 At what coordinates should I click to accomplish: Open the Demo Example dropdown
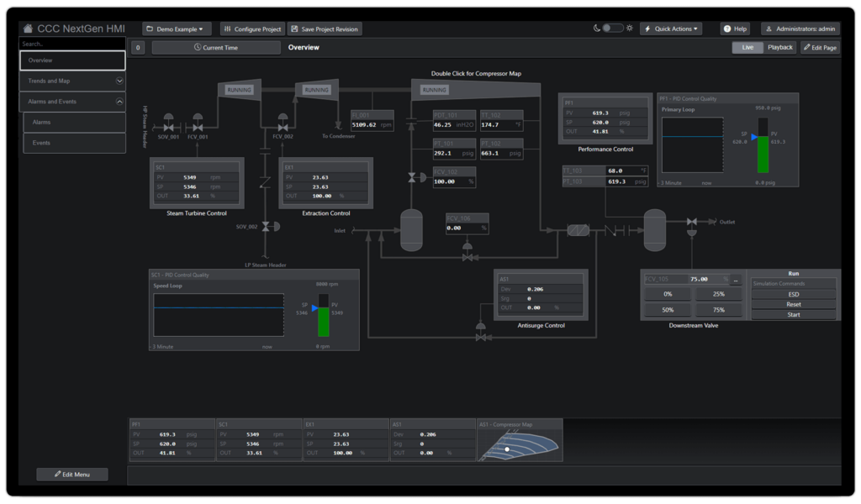(177, 28)
